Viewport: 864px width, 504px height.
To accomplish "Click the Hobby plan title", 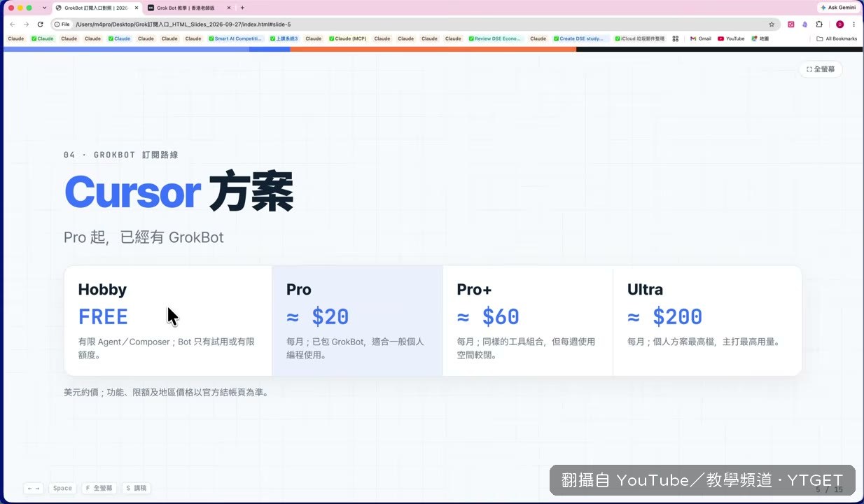I will click(102, 290).
